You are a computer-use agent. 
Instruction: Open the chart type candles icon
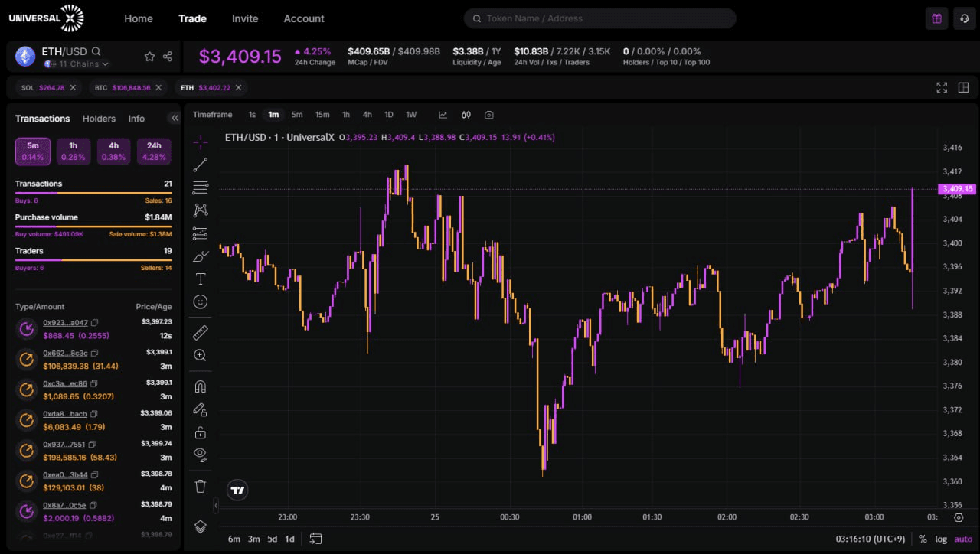[465, 115]
